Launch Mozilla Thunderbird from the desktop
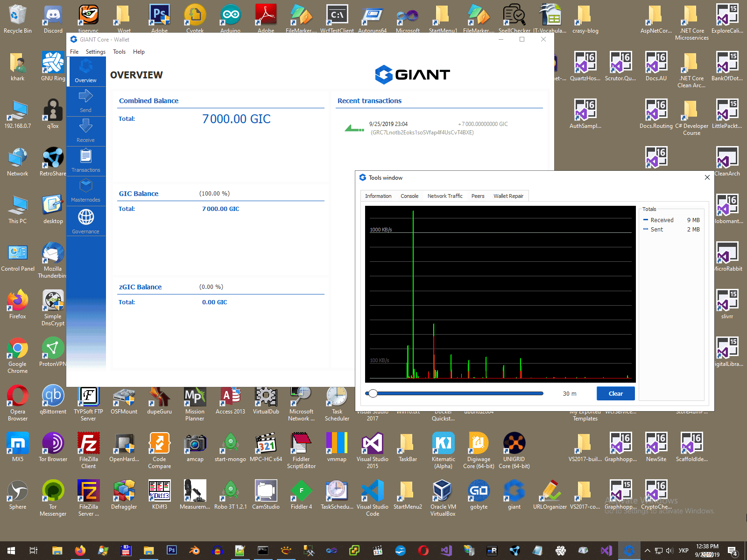This screenshot has width=747, height=560. [x=53, y=260]
